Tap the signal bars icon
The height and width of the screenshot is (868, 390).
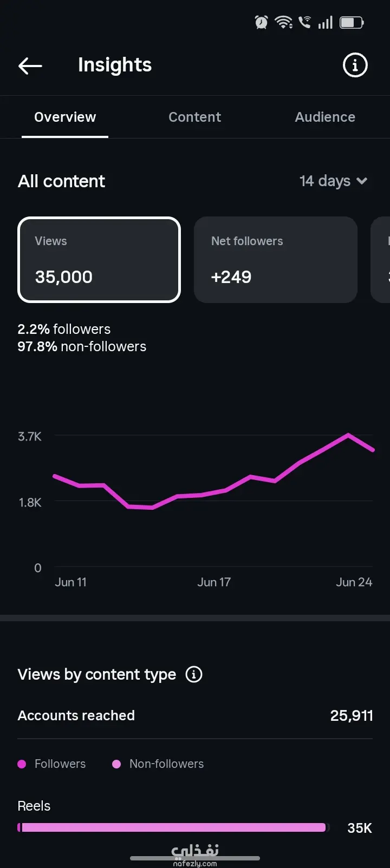(x=326, y=22)
